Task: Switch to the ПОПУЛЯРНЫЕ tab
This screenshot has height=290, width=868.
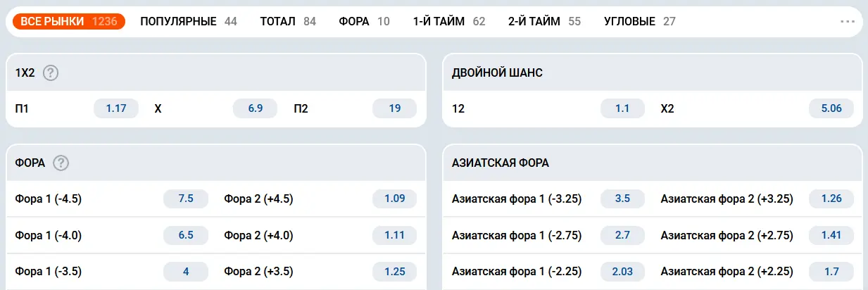Action: [188, 21]
